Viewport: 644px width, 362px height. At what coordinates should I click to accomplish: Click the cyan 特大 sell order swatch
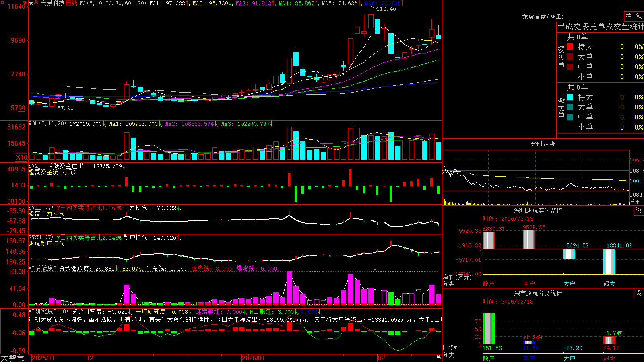[x=570, y=97]
